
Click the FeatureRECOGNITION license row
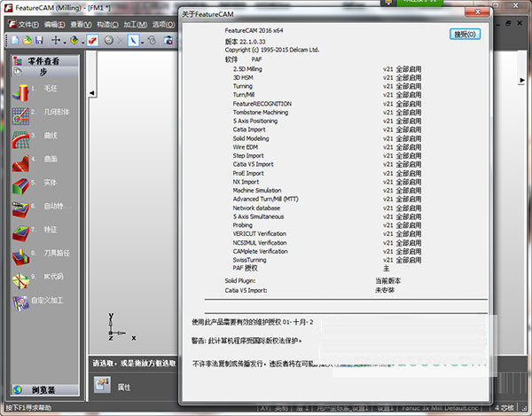[x=327, y=104]
